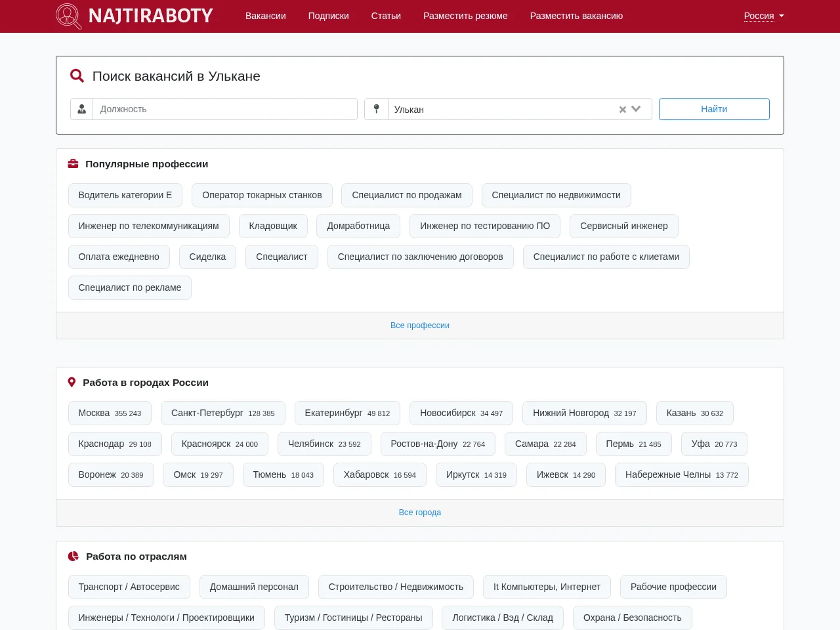Image resolution: width=840 pixels, height=630 pixels.
Task: Select Инженер по тестированию ПО
Action: pyautogui.click(x=485, y=226)
